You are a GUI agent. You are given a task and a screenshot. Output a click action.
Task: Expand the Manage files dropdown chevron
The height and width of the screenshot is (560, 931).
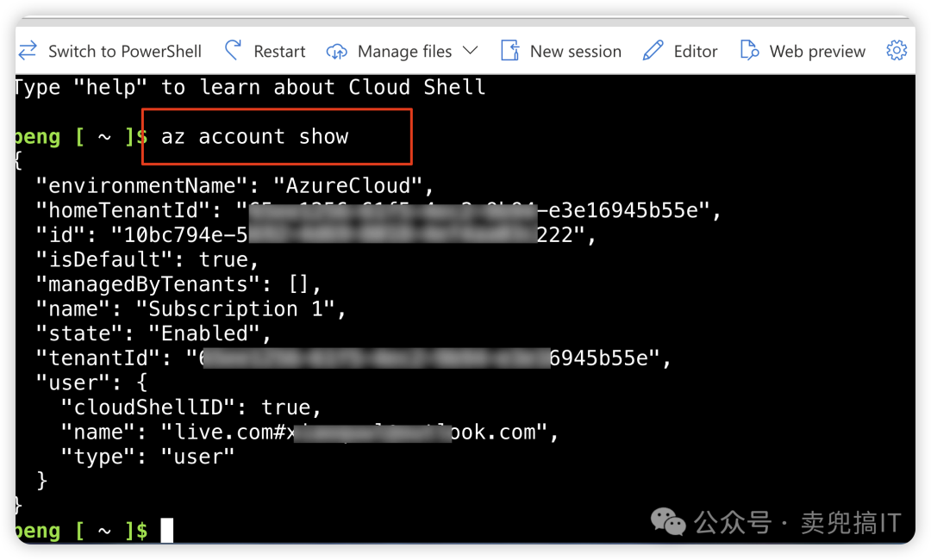471,51
